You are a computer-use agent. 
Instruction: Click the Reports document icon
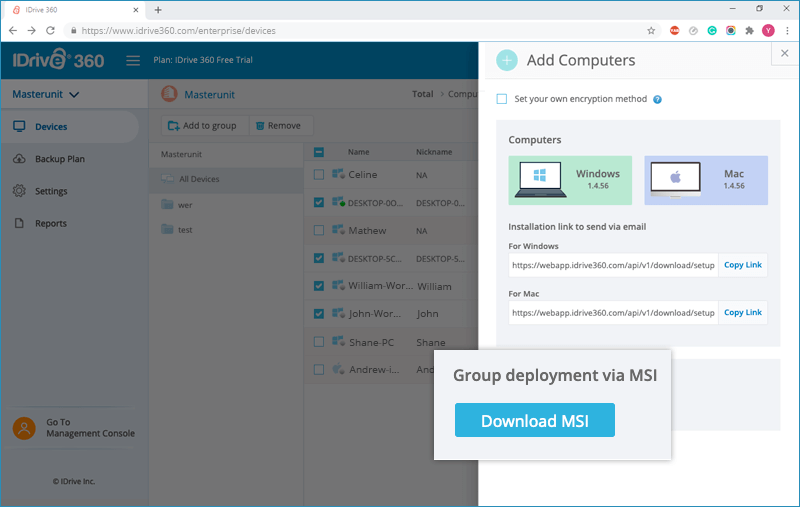pyautogui.click(x=19, y=223)
